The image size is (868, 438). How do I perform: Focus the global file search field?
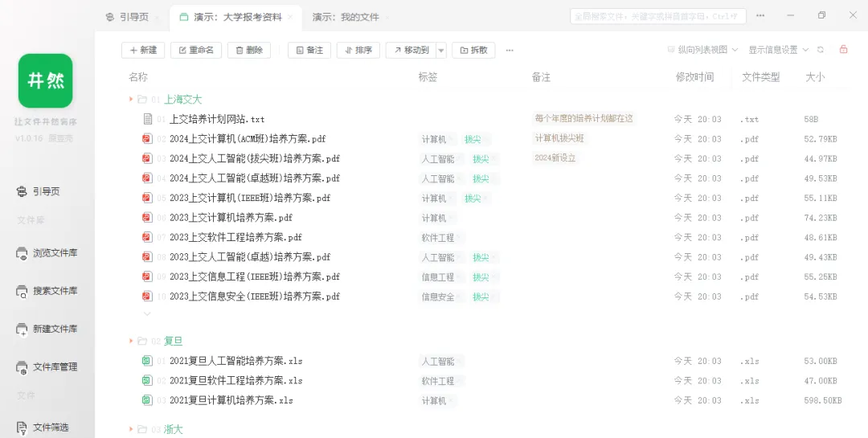coord(657,16)
